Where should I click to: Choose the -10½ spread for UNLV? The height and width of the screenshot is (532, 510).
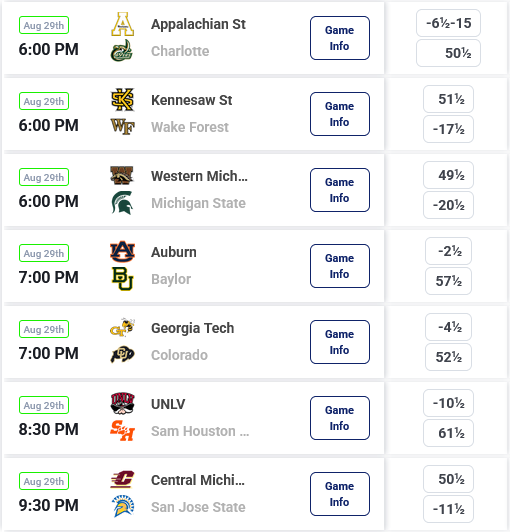448,403
